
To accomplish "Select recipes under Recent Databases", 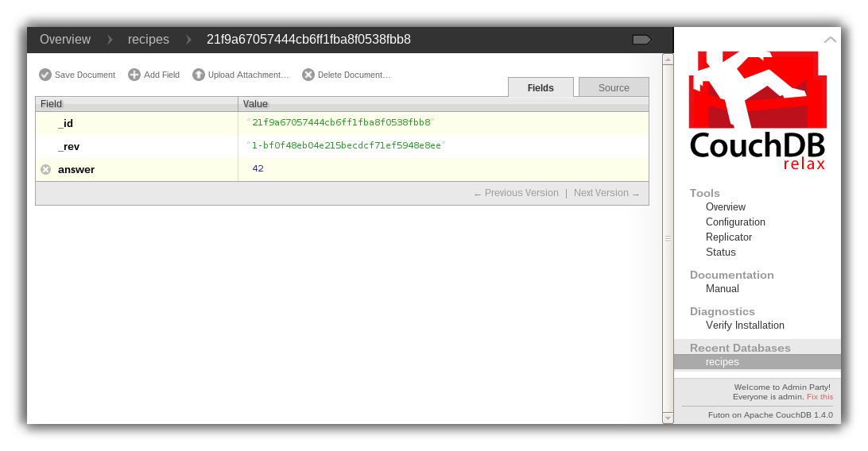I will [758, 362].
